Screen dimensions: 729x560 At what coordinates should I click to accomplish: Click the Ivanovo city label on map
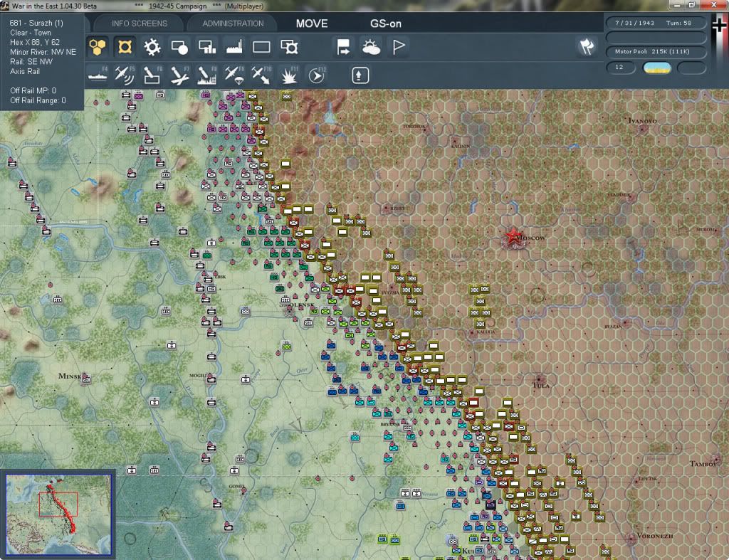[643, 121]
